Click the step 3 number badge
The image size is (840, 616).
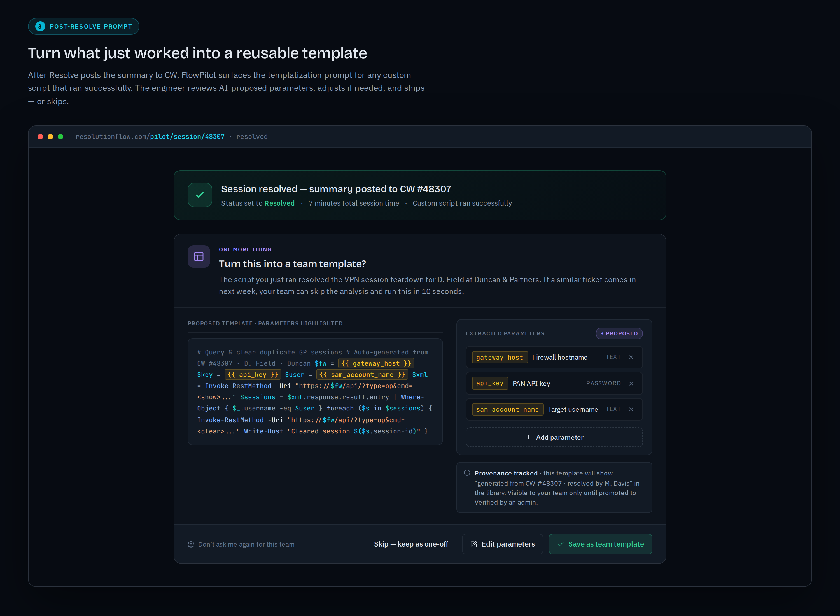40,27
